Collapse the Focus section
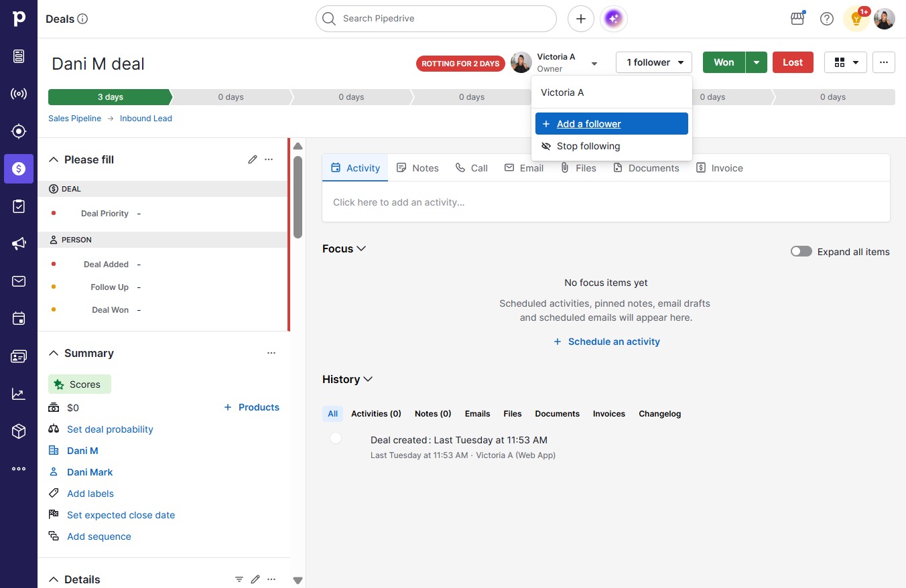 point(361,248)
